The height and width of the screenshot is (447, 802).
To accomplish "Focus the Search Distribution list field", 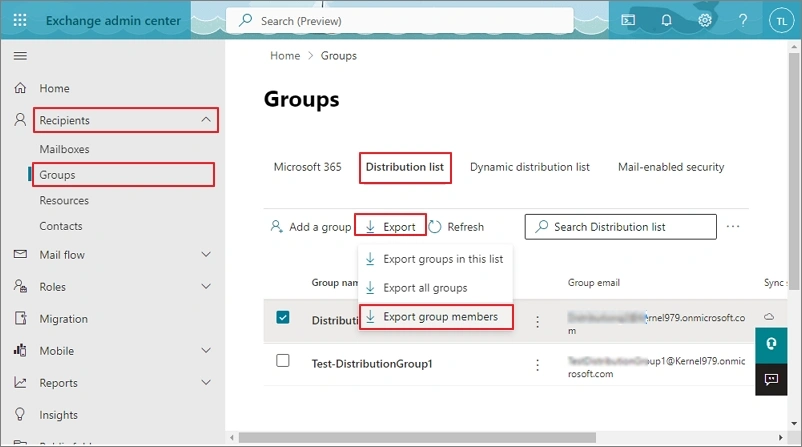I will point(620,227).
